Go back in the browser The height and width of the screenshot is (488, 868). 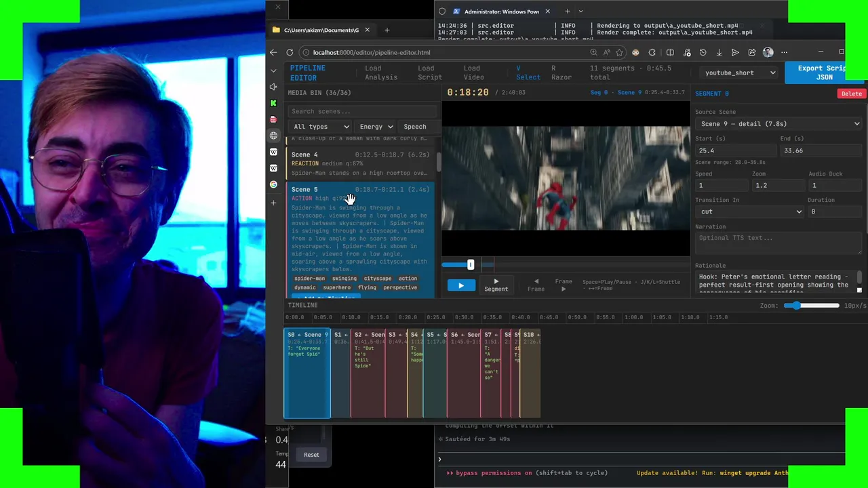(273, 52)
